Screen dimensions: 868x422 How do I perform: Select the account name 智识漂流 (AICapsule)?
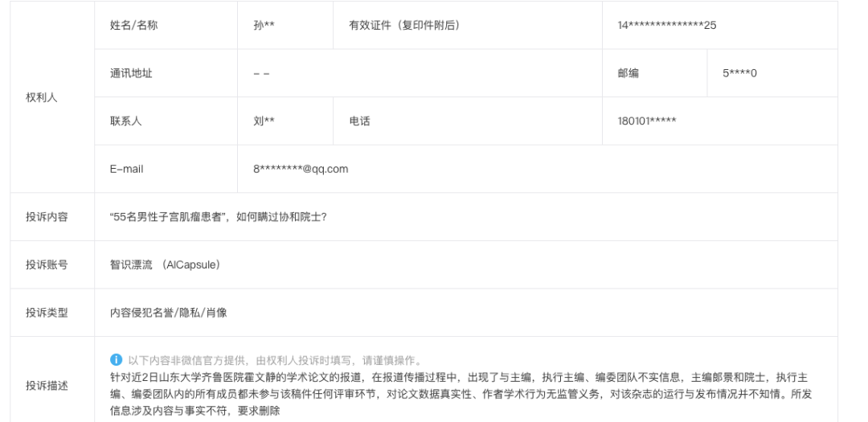(165, 264)
